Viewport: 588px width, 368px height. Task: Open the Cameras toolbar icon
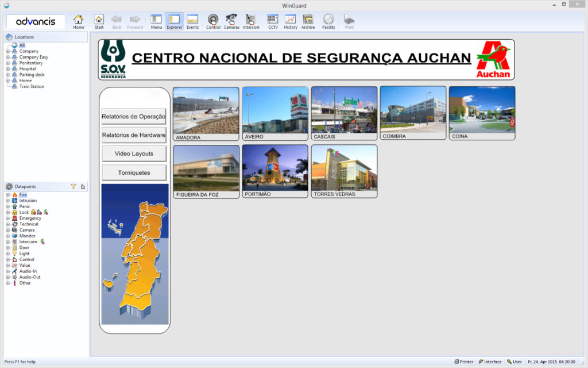pos(231,21)
